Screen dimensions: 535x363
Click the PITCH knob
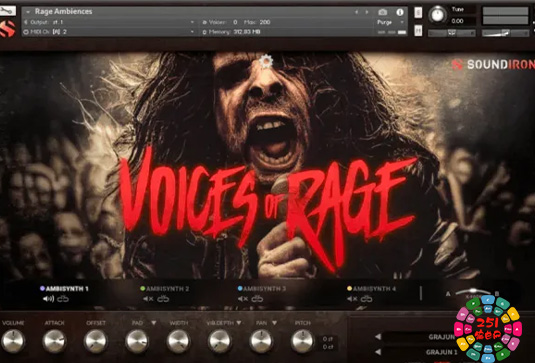(303, 341)
